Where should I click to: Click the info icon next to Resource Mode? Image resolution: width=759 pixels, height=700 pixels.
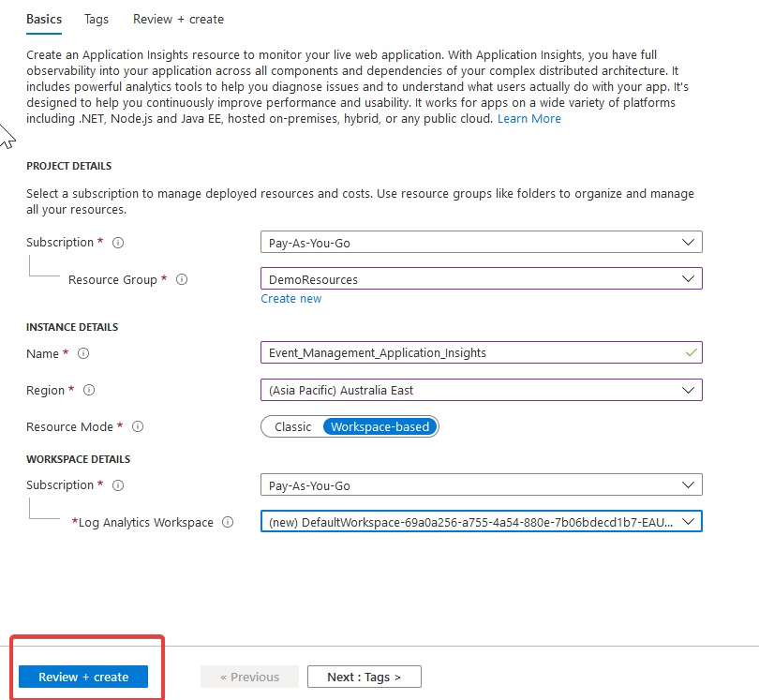[138, 426]
